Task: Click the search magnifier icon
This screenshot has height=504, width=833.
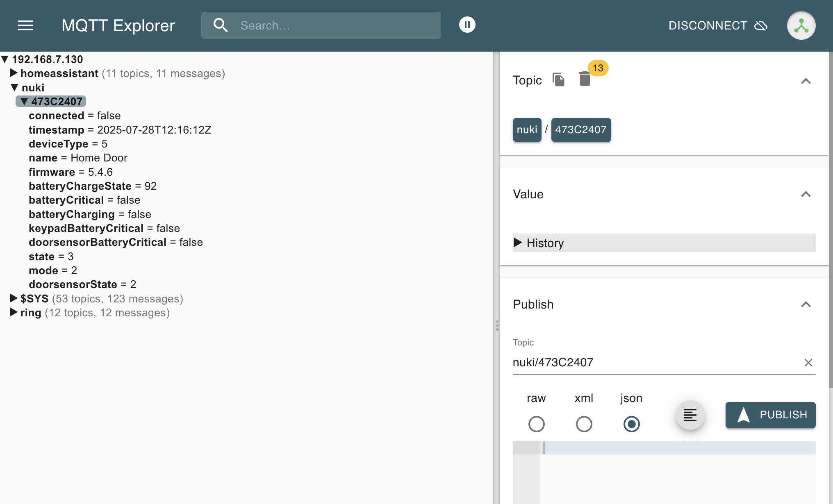Action: [x=221, y=25]
